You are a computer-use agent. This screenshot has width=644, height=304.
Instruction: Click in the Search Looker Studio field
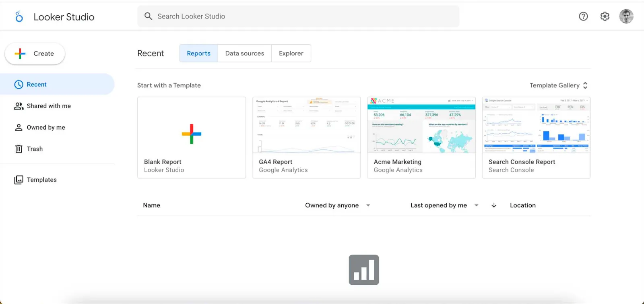(x=298, y=17)
